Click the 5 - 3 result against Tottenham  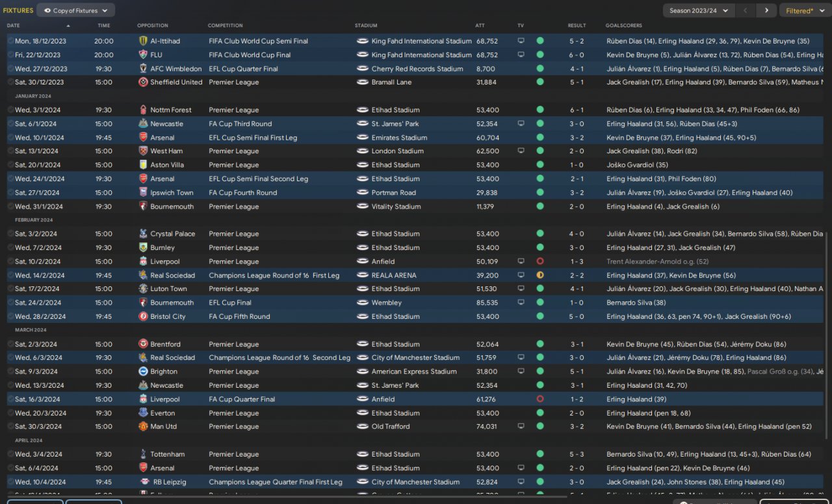577,455
